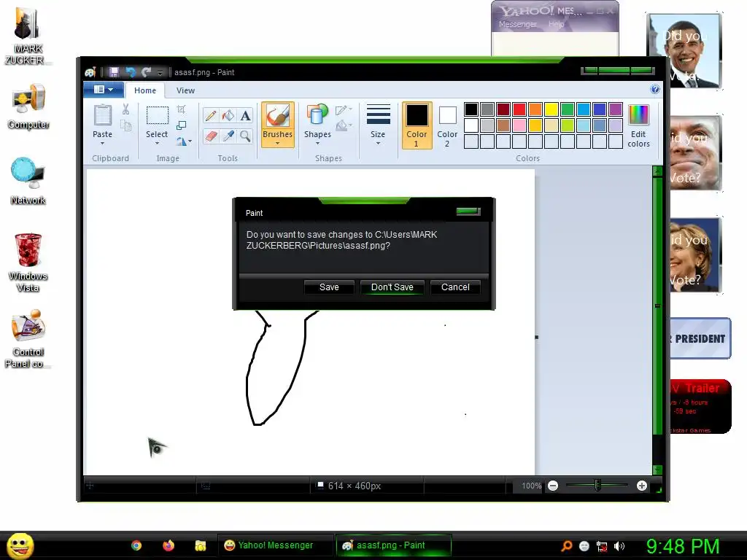The height and width of the screenshot is (560, 747).
Task: Click the Select rectangle icon
Action: [x=157, y=116]
